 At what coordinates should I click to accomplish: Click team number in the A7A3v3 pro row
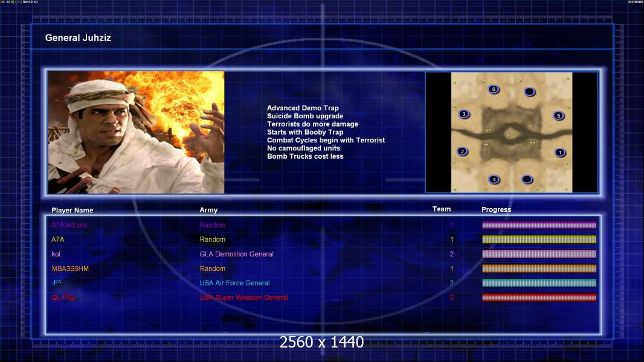452,225
